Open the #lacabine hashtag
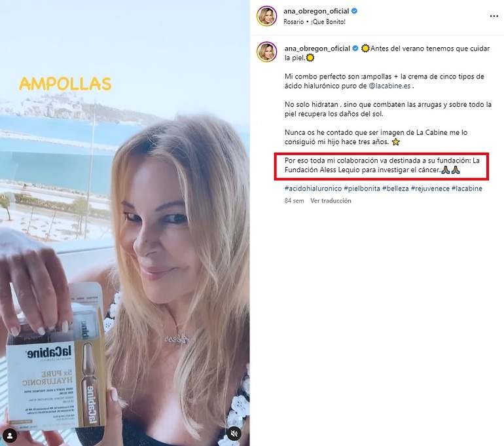 coord(467,189)
